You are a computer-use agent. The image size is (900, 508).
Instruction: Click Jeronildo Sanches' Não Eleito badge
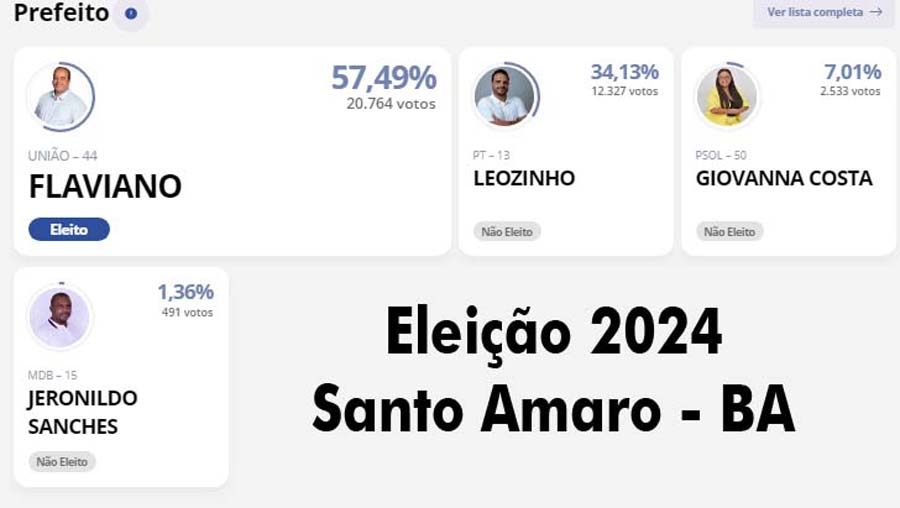click(62, 462)
